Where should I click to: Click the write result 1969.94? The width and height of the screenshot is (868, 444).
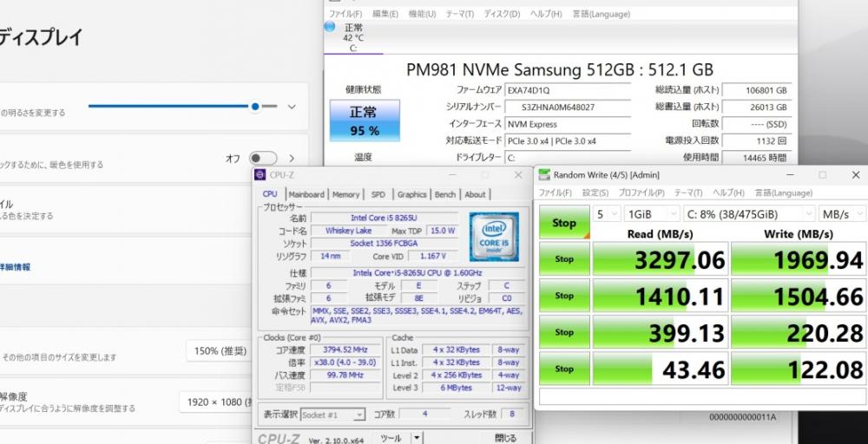tap(799, 258)
